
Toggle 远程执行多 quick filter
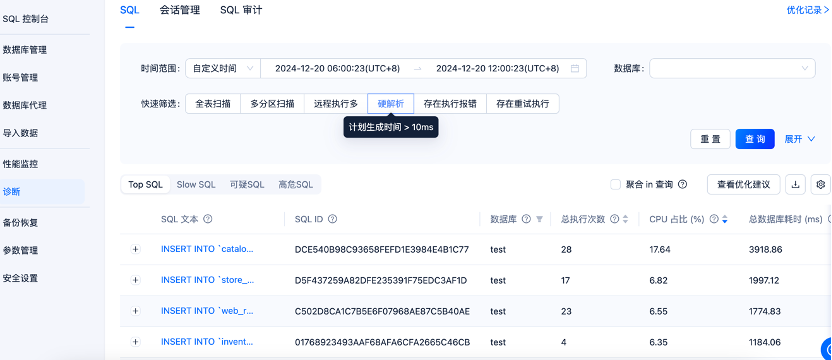point(336,104)
